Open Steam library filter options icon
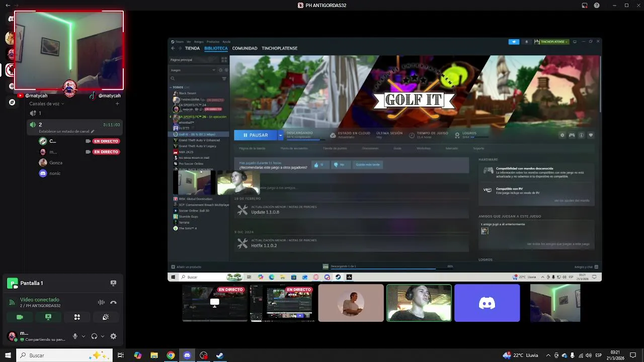 point(224,78)
